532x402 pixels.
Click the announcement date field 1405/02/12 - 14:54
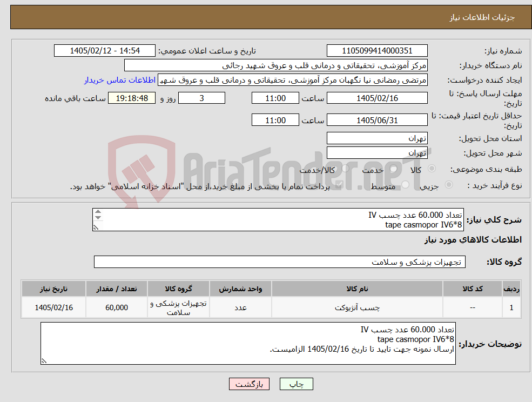pyautogui.click(x=104, y=51)
